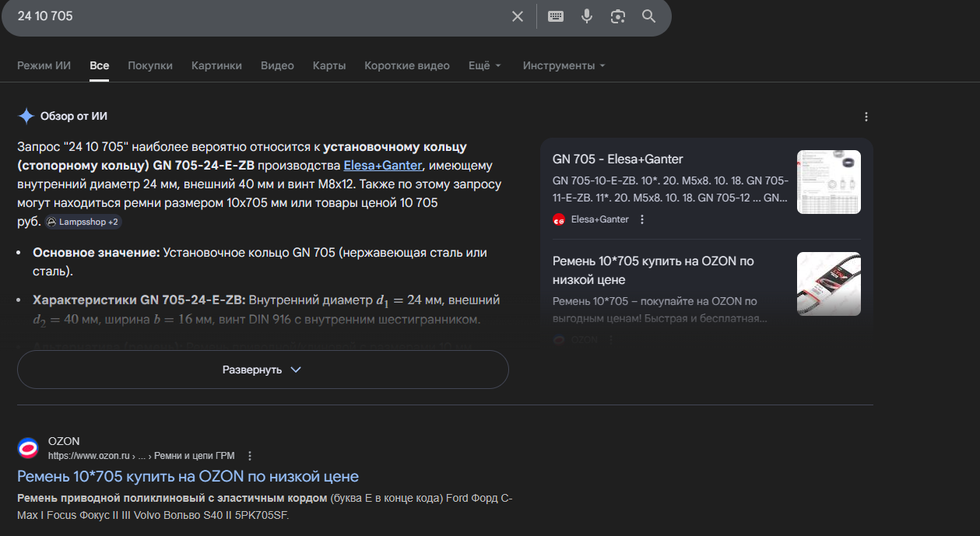Search by image with the camera icon

coord(618,16)
